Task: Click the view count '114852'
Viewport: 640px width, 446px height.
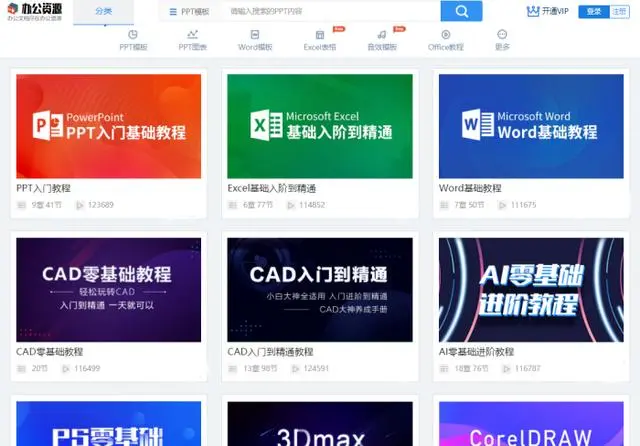Action: pos(312,205)
